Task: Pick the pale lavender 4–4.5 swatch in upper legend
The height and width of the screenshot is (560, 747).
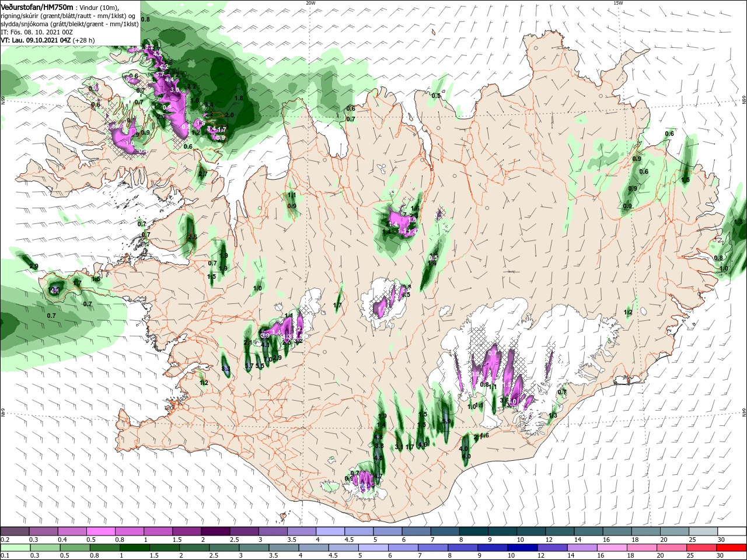Action: 329,531
